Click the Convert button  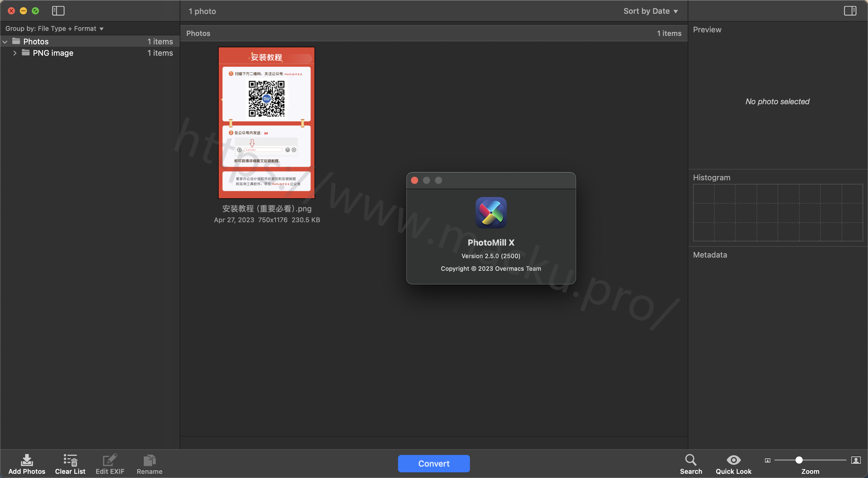pos(434,463)
